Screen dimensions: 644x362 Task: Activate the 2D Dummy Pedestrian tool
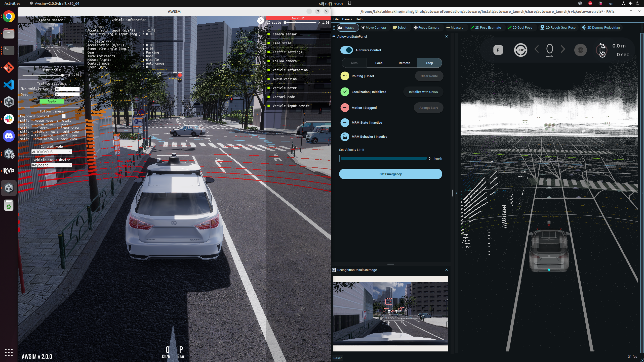point(600,28)
